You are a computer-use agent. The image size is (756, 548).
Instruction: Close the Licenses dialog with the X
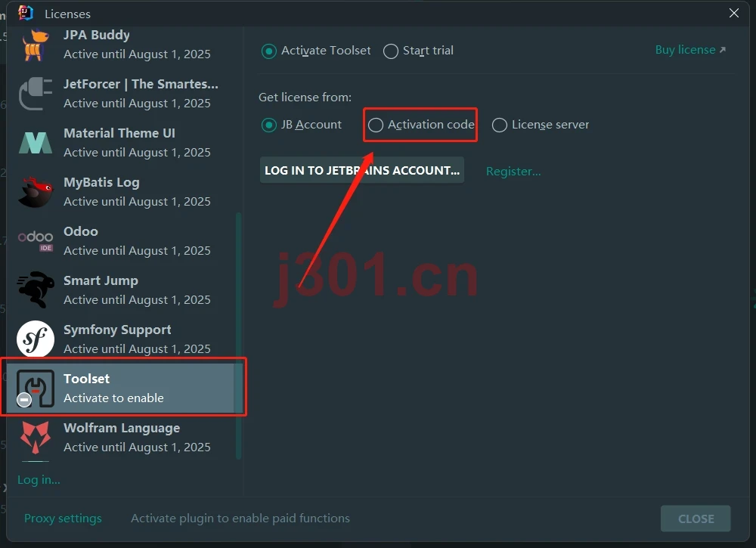click(x=734, y=13)
